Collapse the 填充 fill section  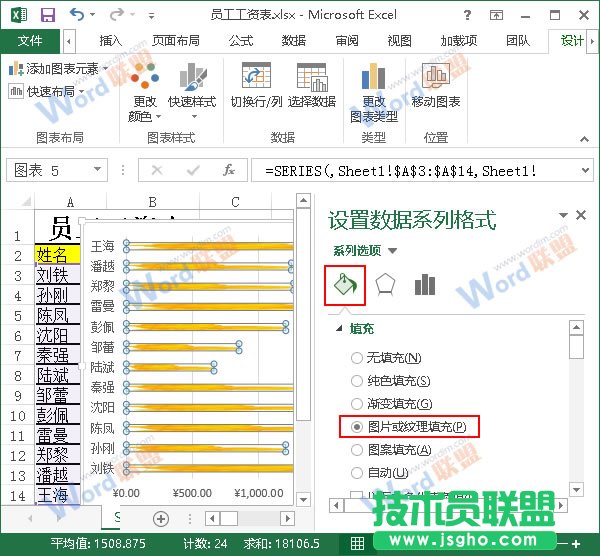[x=339, y=328]
